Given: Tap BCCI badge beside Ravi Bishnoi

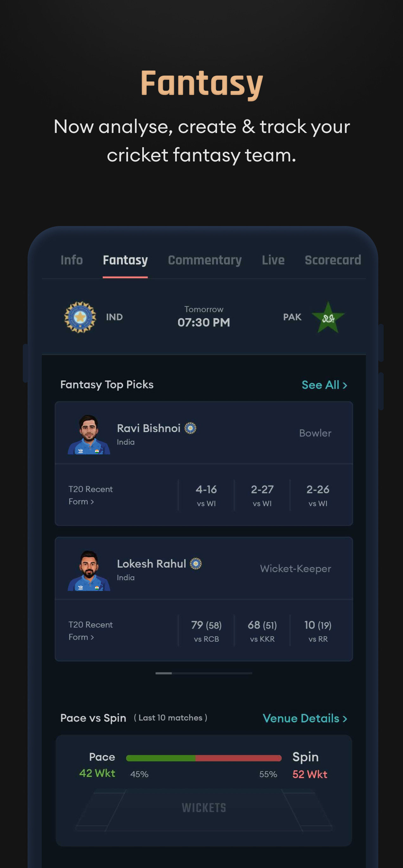Looking at the screenshot, I should [190, 428].
